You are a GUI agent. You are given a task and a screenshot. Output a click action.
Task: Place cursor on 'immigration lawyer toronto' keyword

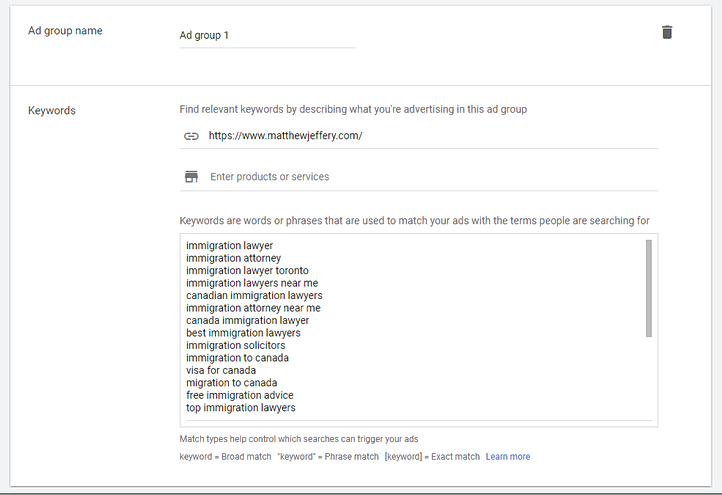click(247, 271)
